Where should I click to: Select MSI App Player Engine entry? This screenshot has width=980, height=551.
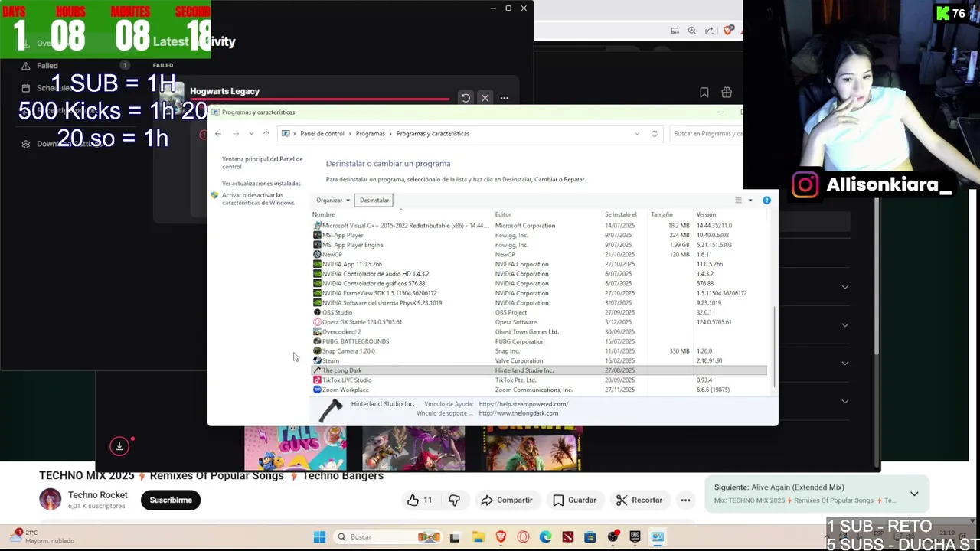point(539,245)
